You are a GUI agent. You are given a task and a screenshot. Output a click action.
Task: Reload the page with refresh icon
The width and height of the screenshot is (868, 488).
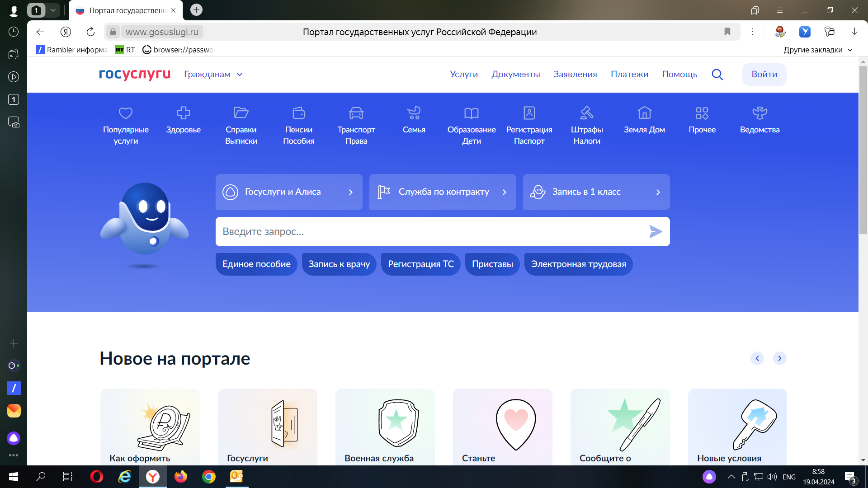click(x=90, y=32)
